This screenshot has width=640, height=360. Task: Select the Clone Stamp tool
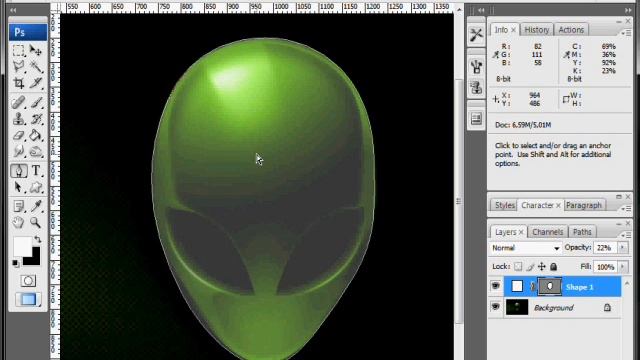18,119
